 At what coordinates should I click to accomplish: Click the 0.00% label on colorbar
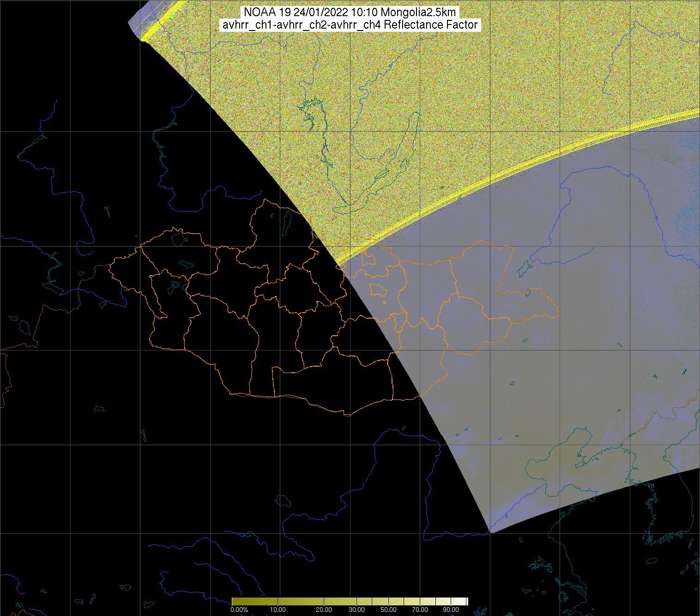pos(239,610)
